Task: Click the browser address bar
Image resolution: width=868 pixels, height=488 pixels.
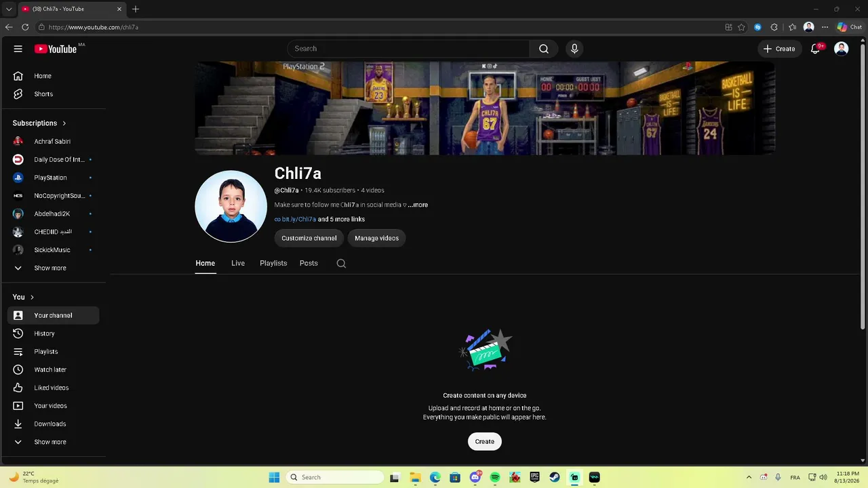Action: 380,27
